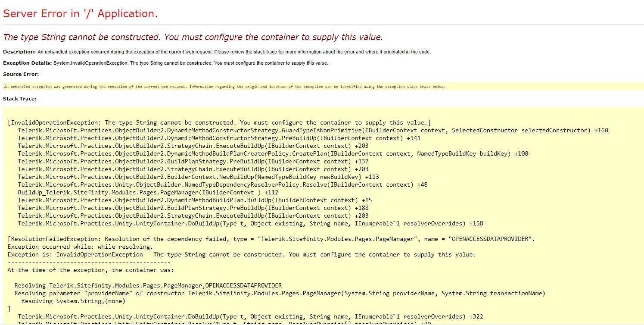Click the BuilderContext.NewBuildUp stack frame
Viewport: 644px width, 325px height.
(x=211, y=177)
